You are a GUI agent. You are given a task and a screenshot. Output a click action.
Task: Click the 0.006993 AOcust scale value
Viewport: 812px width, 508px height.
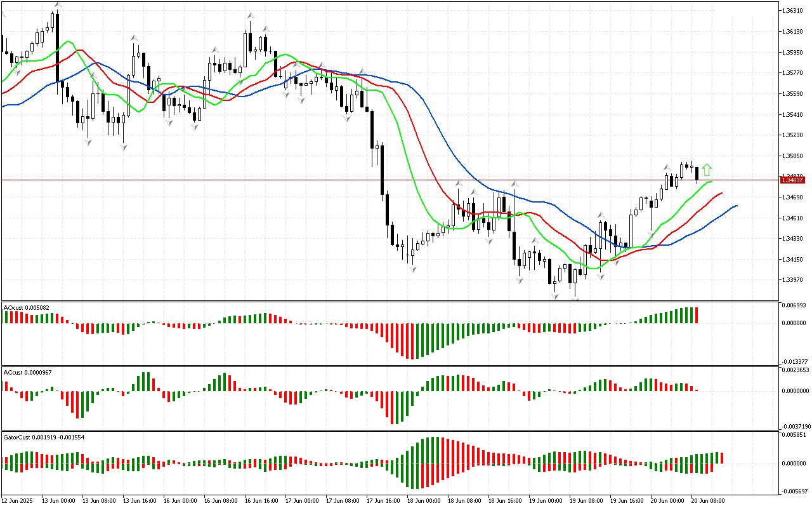796,306
